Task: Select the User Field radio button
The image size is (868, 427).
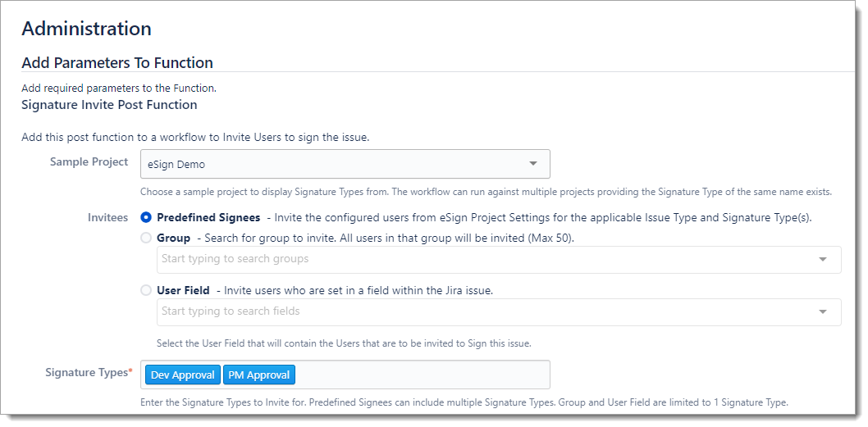Action: (146, 290)
